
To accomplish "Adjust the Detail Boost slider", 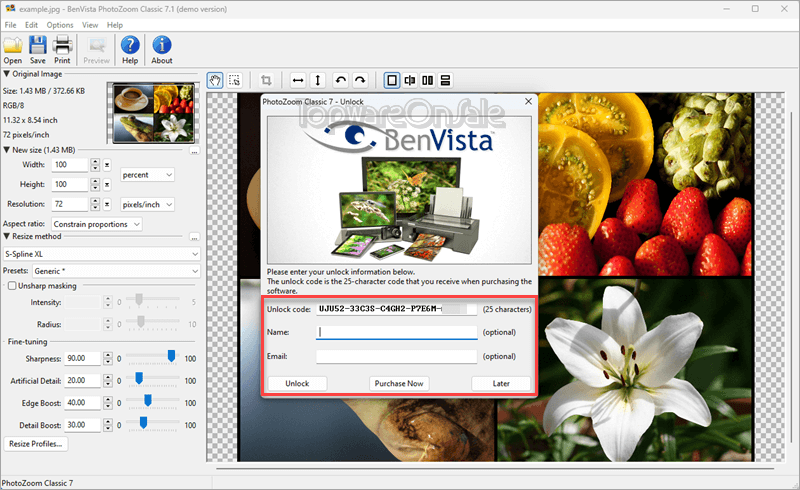I will pos(143,422).
